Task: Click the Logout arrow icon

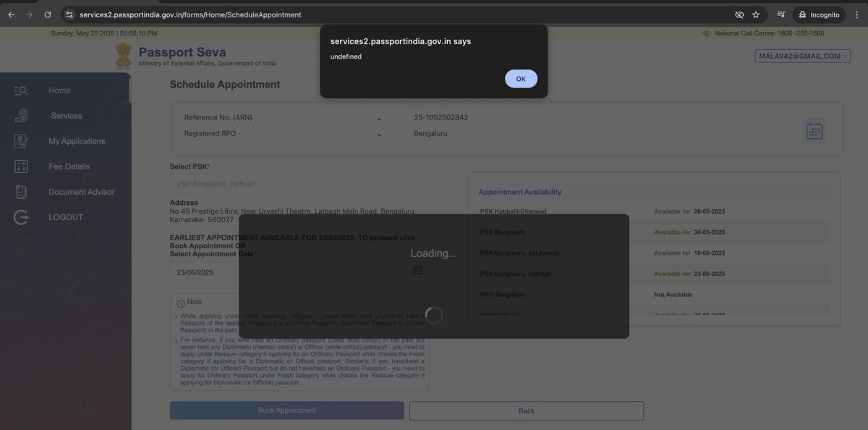Action: 21,217
